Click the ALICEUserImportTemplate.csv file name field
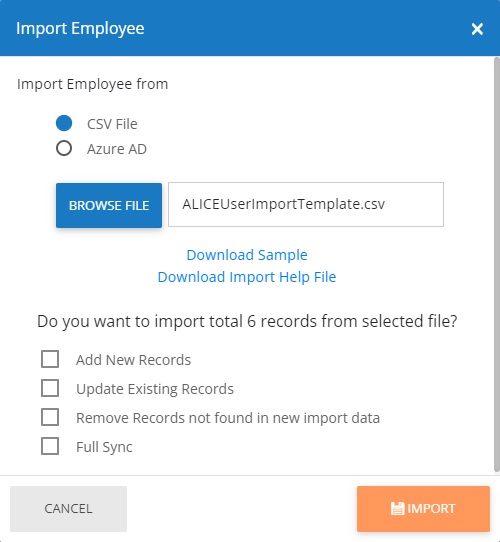Image resolution: width=500 pixels, height=542 pixels. [x=306, y=205]
